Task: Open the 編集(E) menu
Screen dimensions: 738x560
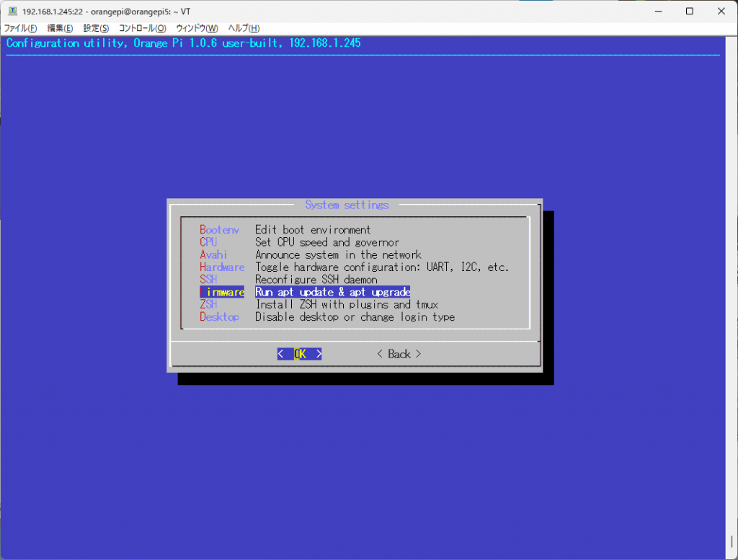Action: tap(60, 28)
